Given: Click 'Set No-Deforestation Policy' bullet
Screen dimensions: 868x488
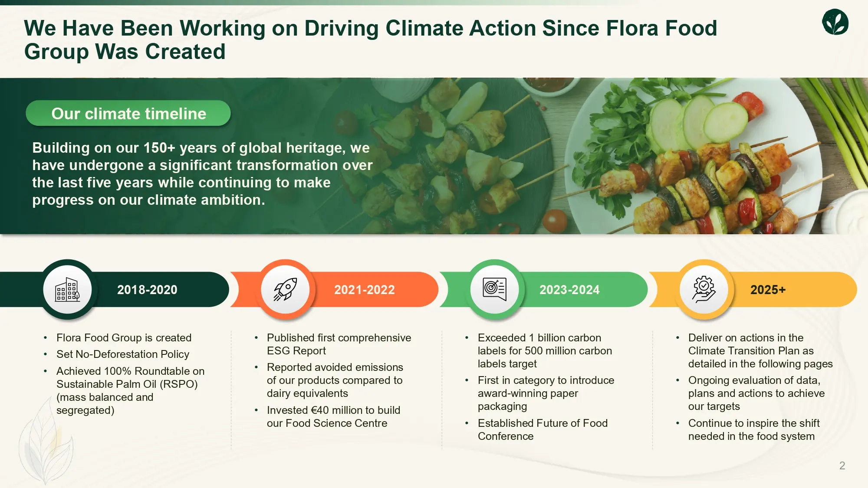Looking at the screenshot, I should (x=123, y=354).
